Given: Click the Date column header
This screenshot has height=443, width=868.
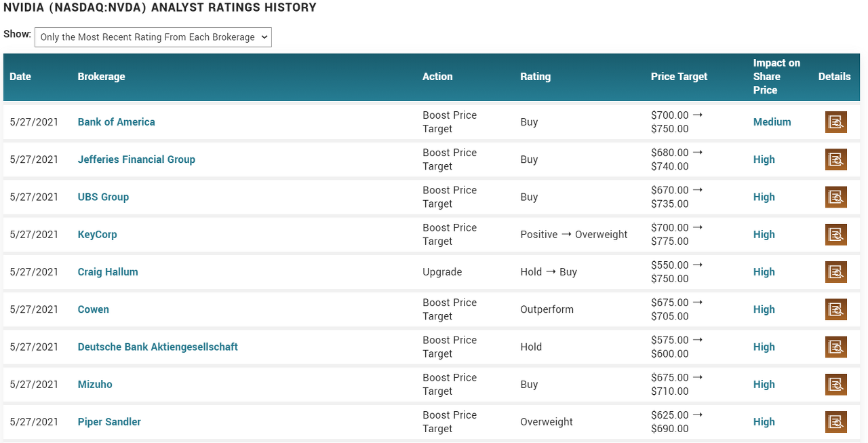Looking at the screenshot, I should (x=20, y=77).
